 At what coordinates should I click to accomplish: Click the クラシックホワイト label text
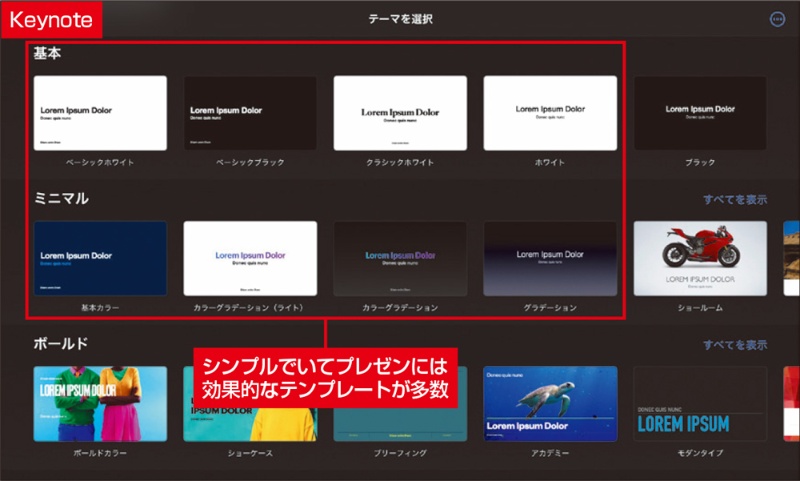[400, 162]
